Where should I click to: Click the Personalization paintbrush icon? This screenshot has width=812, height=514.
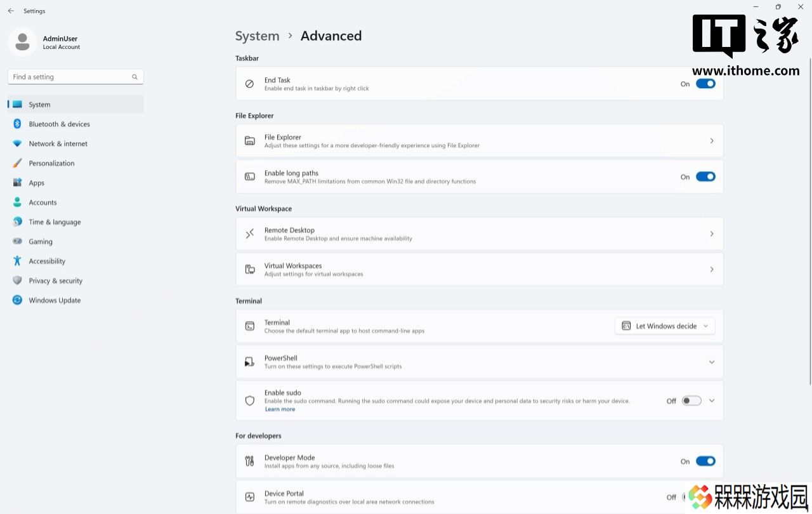pos(17,163)
